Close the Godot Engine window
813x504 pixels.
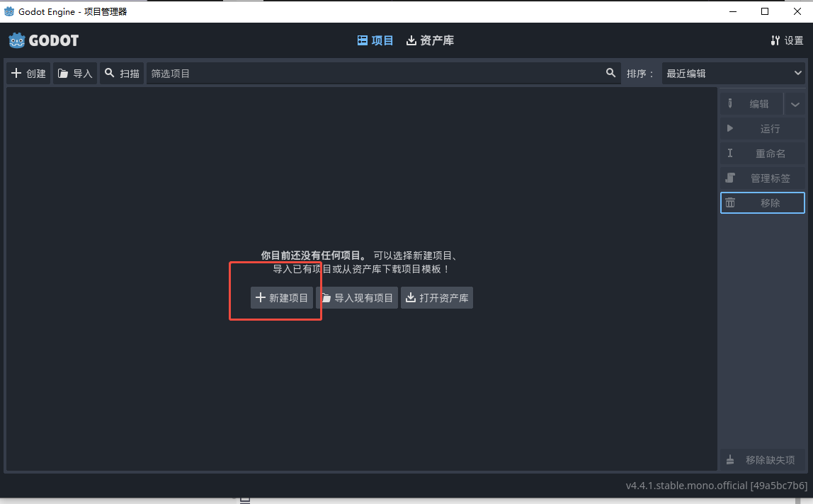point(797,11)
